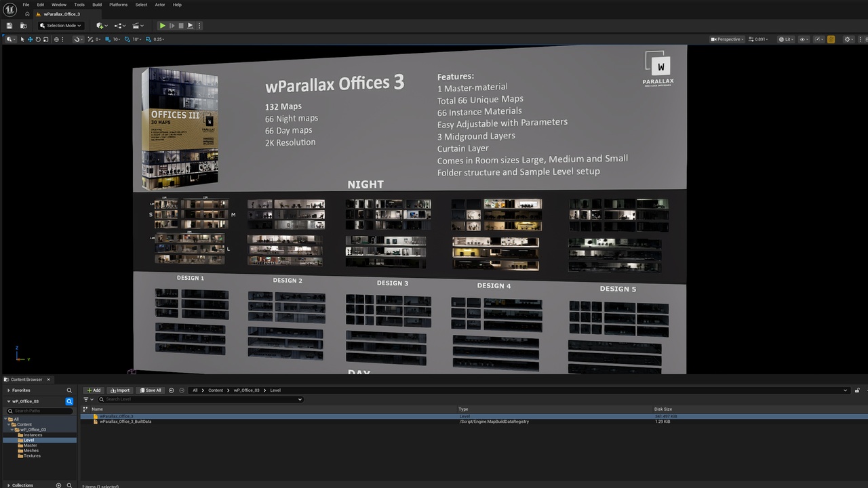Open the quick add actor dropdown
The image size is (868, 488).
(101, 26)
